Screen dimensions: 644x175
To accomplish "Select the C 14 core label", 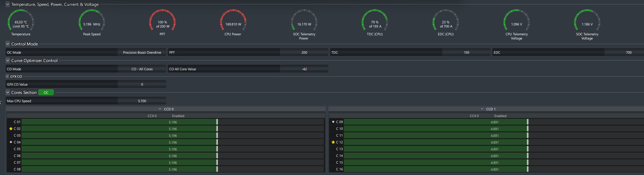I will (x=339, y=156).
